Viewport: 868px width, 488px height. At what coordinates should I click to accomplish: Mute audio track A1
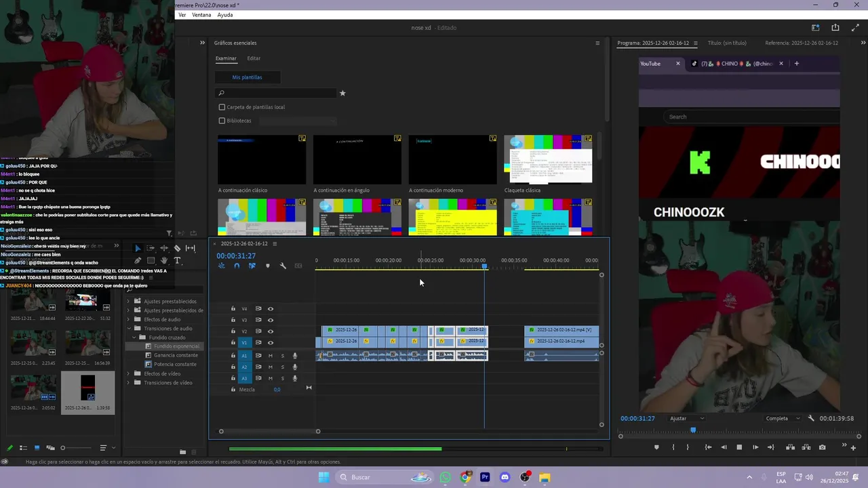click(x=271, y=356)
